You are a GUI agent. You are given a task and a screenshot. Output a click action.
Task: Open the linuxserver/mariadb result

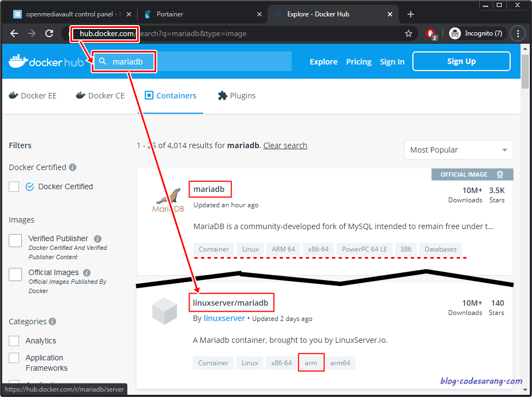pos(230,303)
